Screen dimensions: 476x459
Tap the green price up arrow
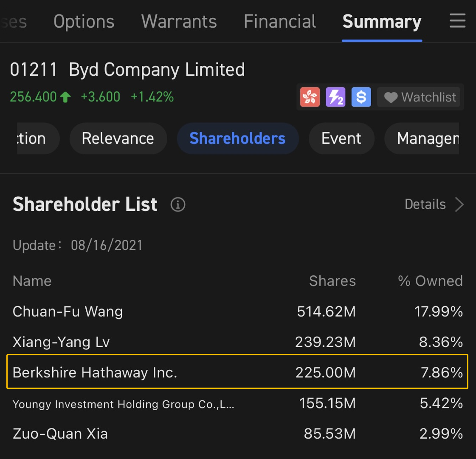pos(65,97)
